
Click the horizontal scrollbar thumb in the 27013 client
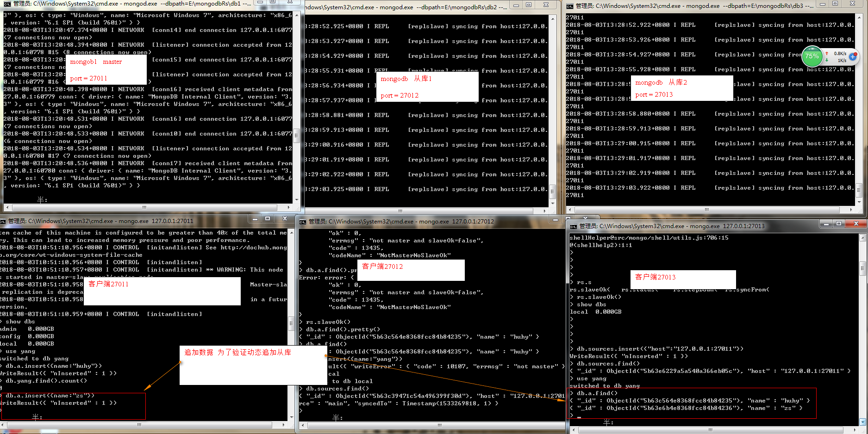point(711,430)
